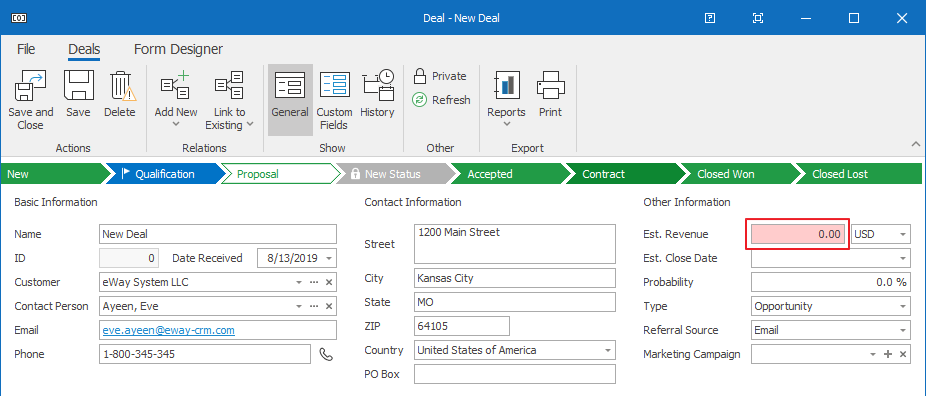Viewport: 926px width, 396px height.
Task: Click the ZIP code field
Action: [x=462, y=326]
